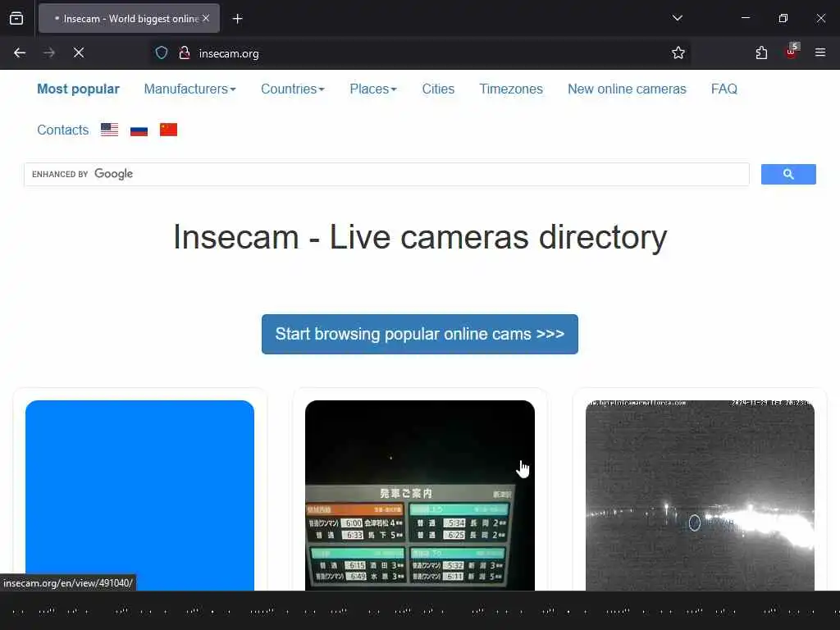Switch language with the US flag
The image size is (840, 630).
(109, 130)
